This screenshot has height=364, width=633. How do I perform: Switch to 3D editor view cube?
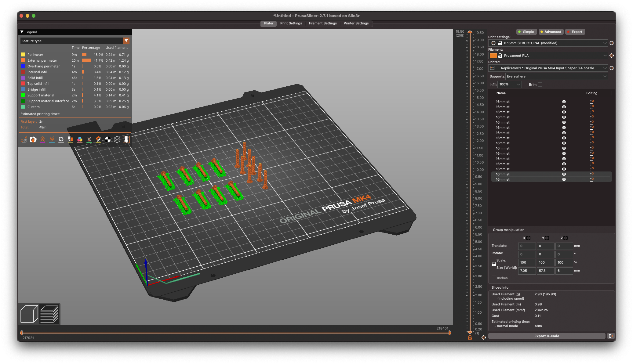[29, 314]
